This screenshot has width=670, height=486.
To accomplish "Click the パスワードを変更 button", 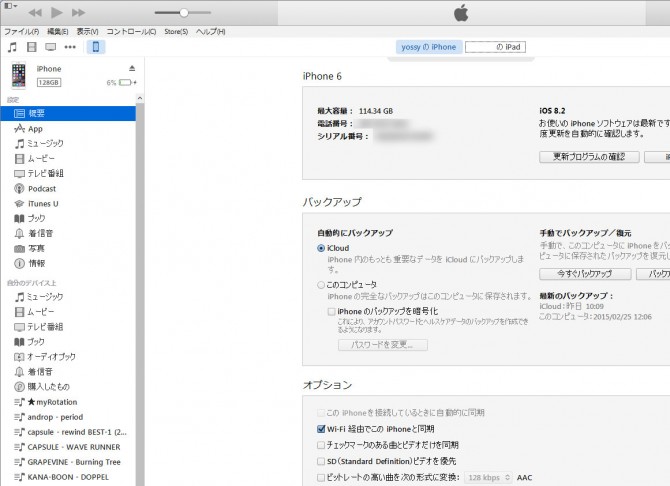I will point(382,345).
